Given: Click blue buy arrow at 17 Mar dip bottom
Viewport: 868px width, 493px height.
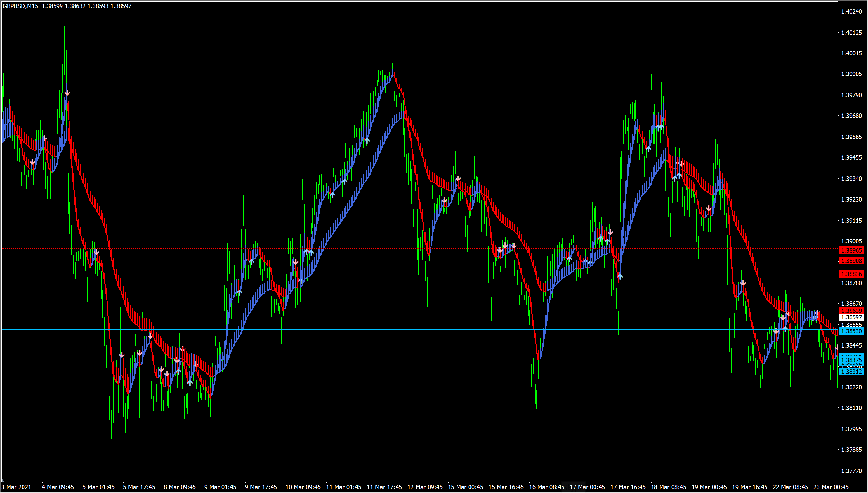Looking at the screenshot, I should point(620,276).
